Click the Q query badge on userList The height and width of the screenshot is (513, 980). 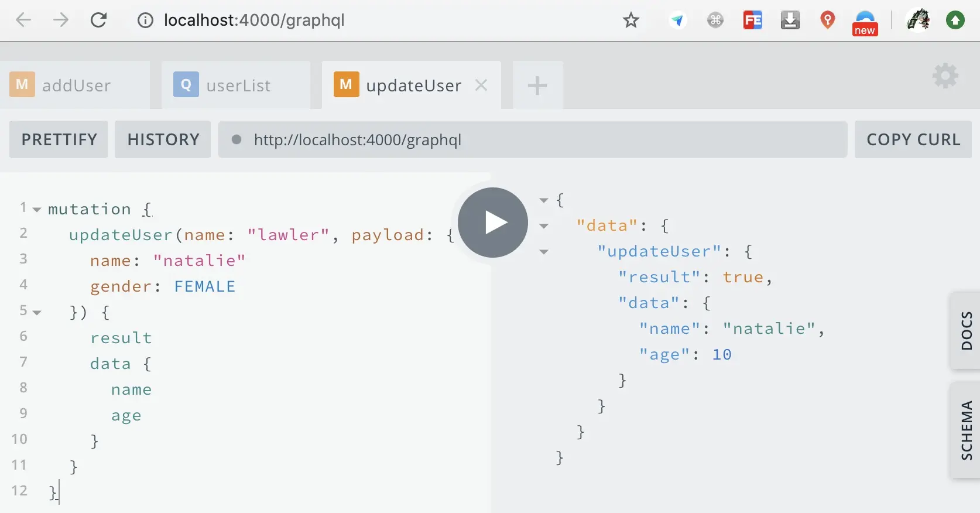pyautogui.click(x=186, y=85)
